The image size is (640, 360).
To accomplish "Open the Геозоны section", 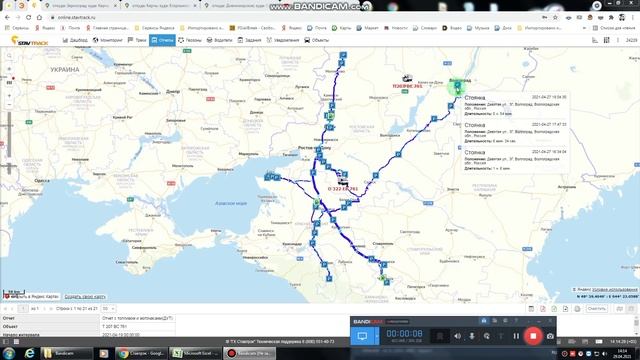I will pyautogui.click(x=190, y=40).
